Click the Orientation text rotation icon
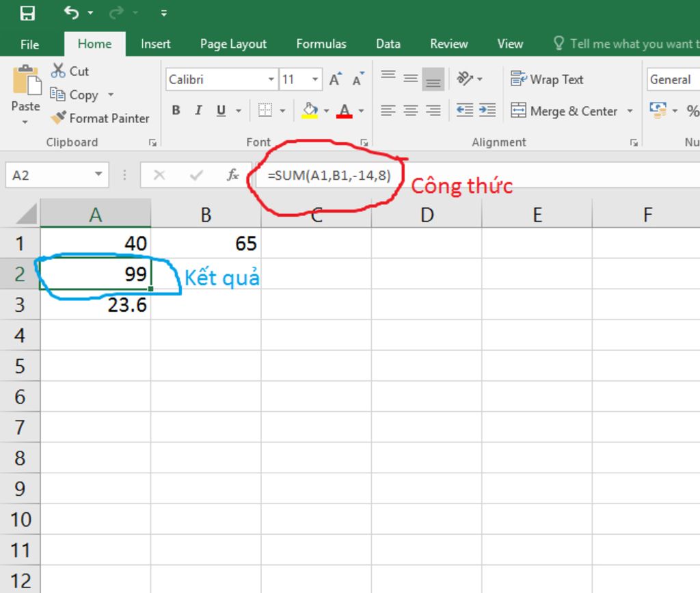Viewport: 700px width, 593px height. (464, 79)
